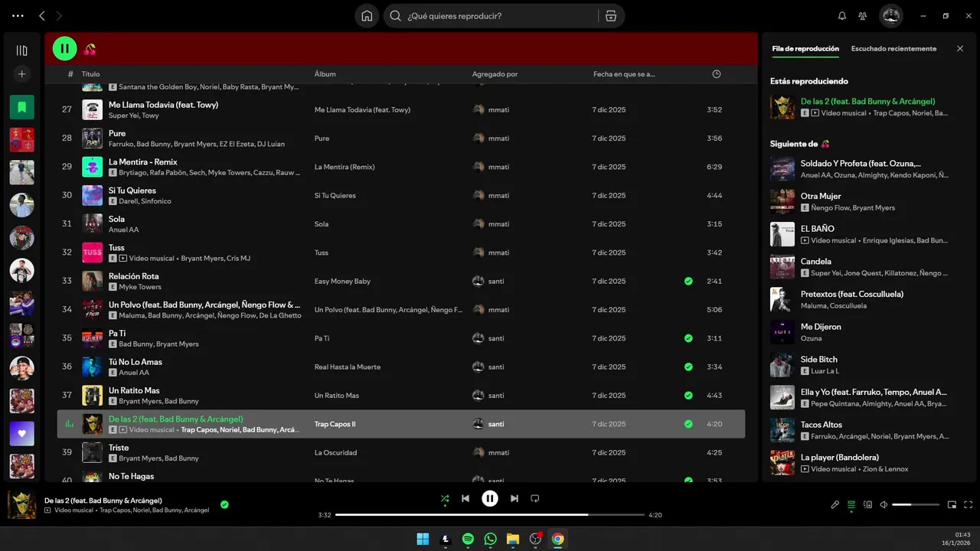The height and width of the screenshot is (551, 980).
Task: Open File Explorer from the taskbar
Action: click(x=513, y=539)
